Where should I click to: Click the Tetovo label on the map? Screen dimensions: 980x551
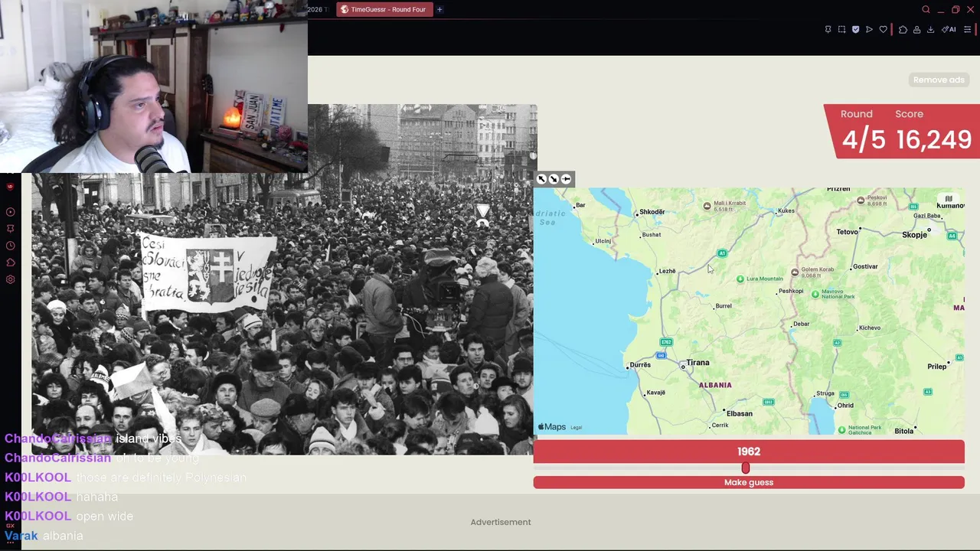pyautogui.click(x=847, y=232)
